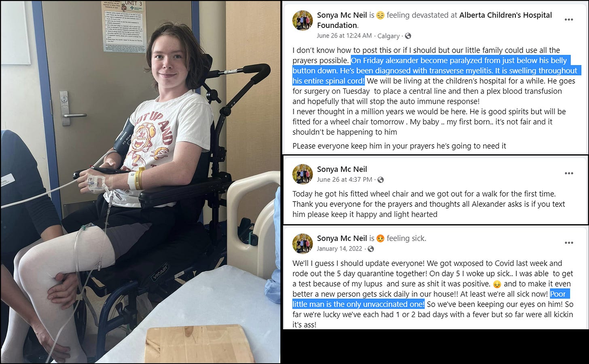Open the June 26 at 12:24 AM timestamp

tap(344, 36)
